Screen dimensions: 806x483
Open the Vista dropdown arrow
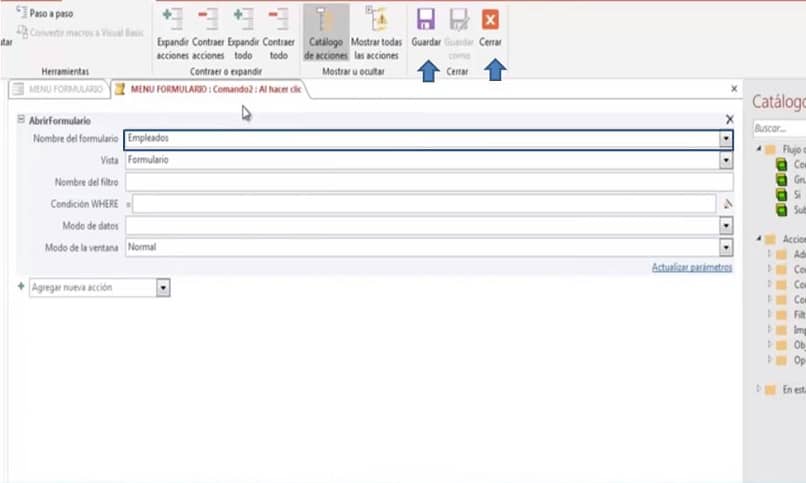point(726,160)
